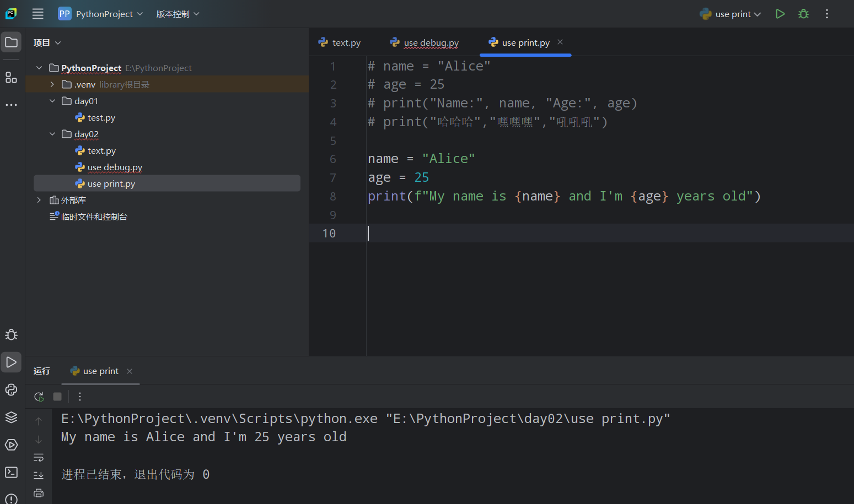The width and height of the screenshot is (854, 504).
Task: Rerun use print from Run panel
Action: coord(39,397)
